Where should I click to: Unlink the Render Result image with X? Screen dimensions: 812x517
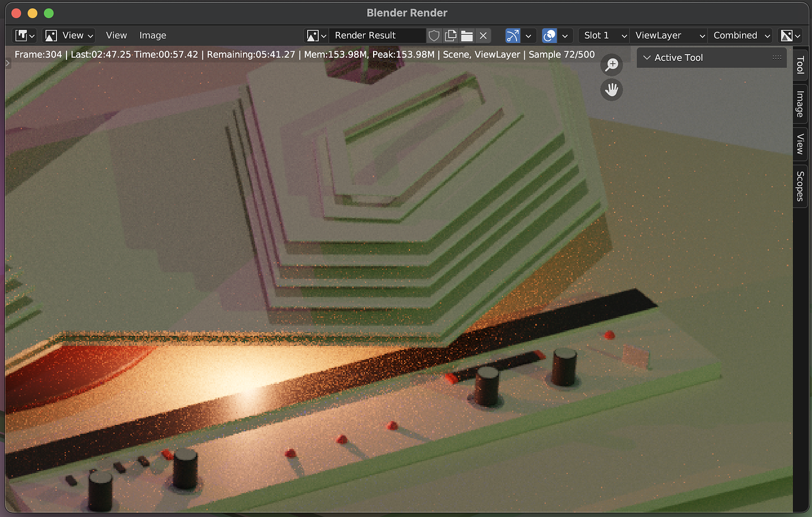point(483,35)
